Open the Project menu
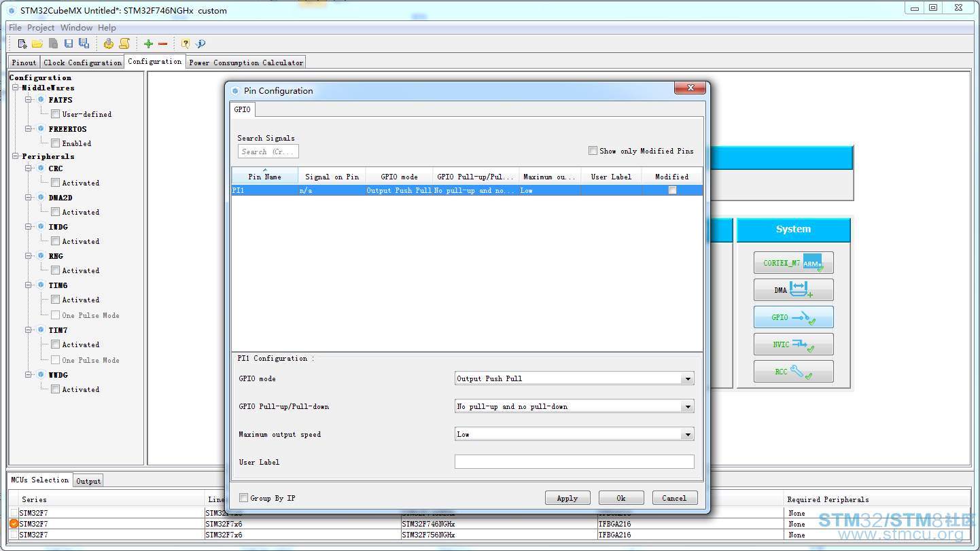The image size is (980, 551). pyautogui.click(x=41, y=28)
